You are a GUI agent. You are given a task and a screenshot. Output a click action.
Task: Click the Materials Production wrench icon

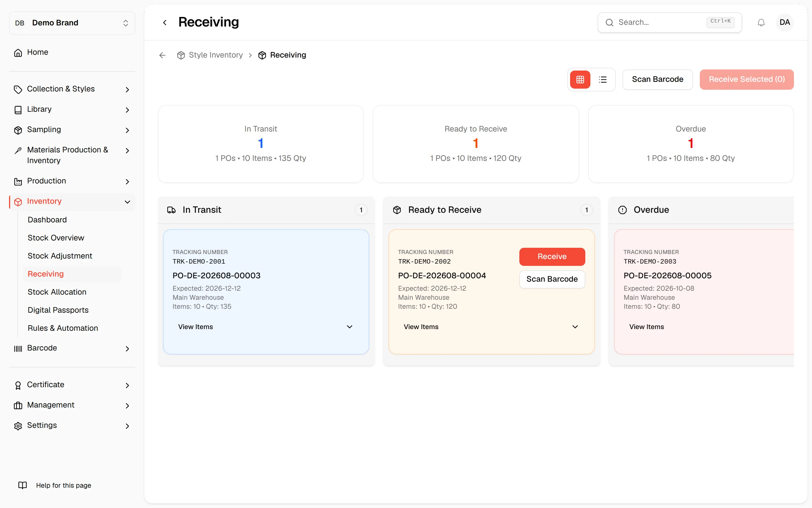18,150
